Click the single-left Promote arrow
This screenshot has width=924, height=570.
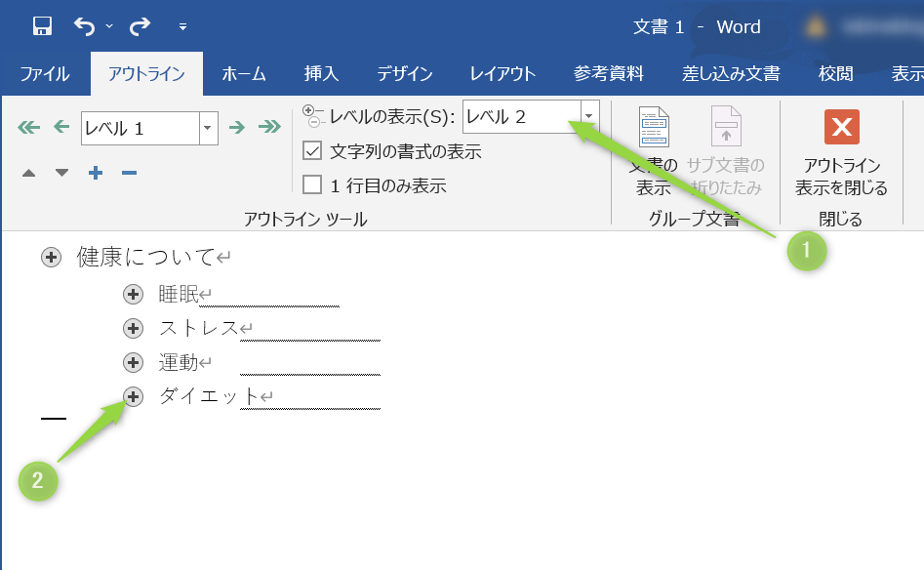pyautogui.click(x=61, y=127)
